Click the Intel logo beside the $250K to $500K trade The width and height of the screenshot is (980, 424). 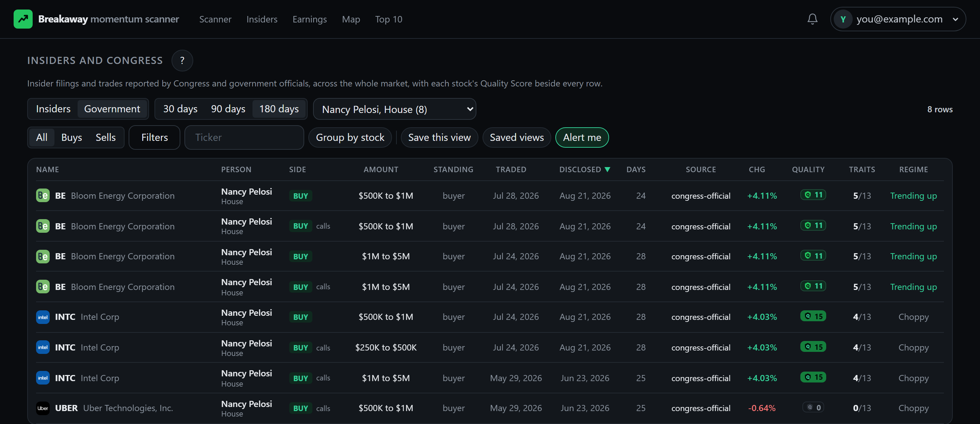click(x=43, y=347)
